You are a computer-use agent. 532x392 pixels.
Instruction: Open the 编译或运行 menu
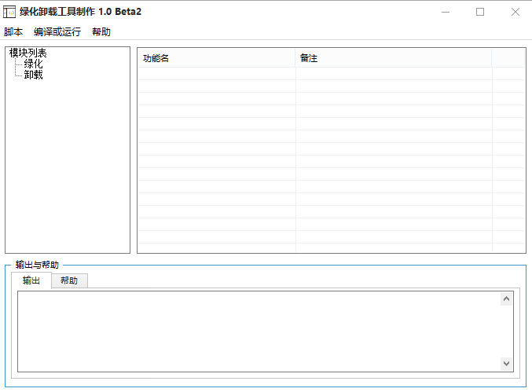(x=57, y=32)
